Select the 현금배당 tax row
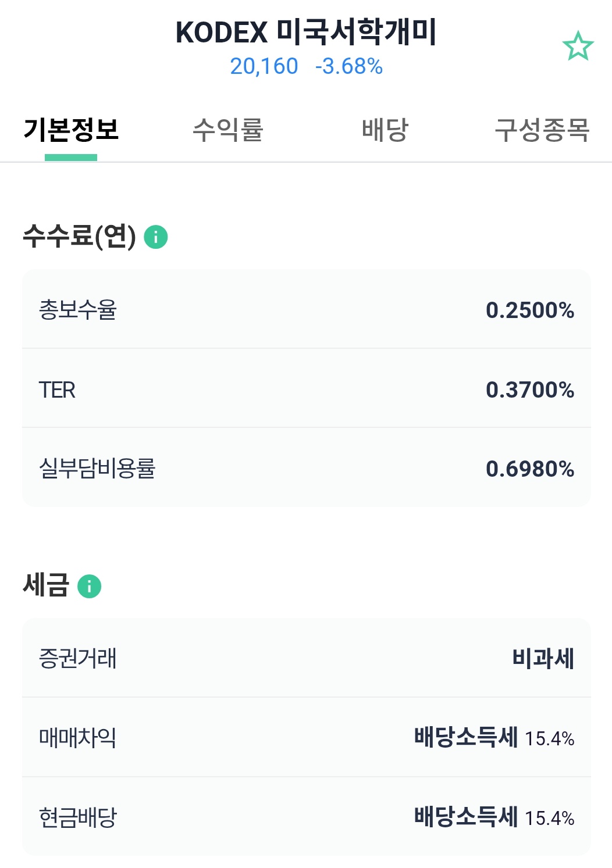The width and height of the screenshot is (612, 868). [307, 817]
